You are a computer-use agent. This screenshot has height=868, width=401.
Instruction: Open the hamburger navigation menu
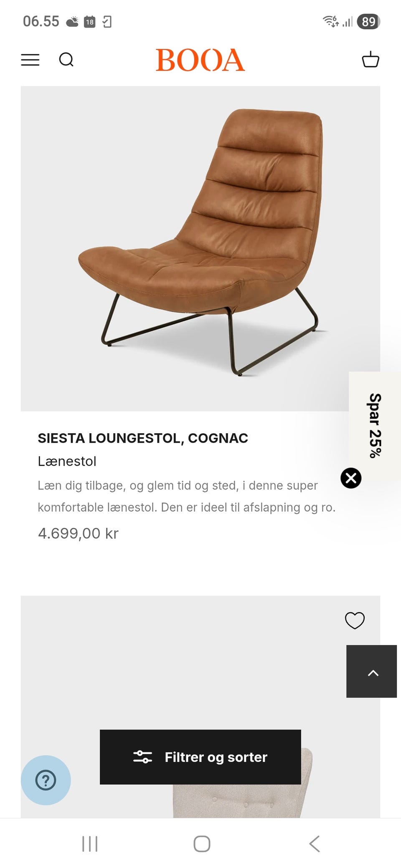coord(30,60)
